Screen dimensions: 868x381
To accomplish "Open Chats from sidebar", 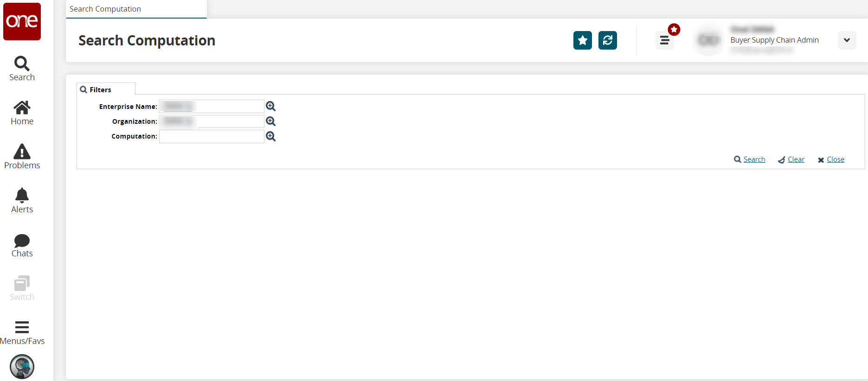I will point(22,246).
